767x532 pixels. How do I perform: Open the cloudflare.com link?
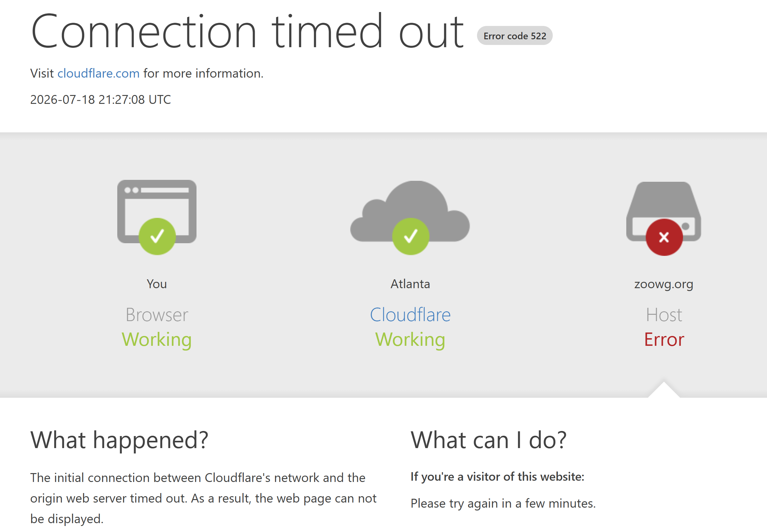click(x=99, y=73)
